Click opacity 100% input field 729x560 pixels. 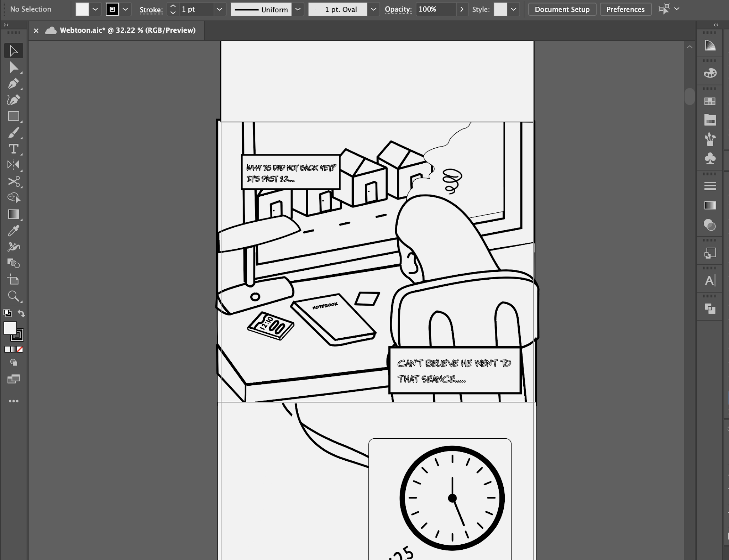click(436, 9)
